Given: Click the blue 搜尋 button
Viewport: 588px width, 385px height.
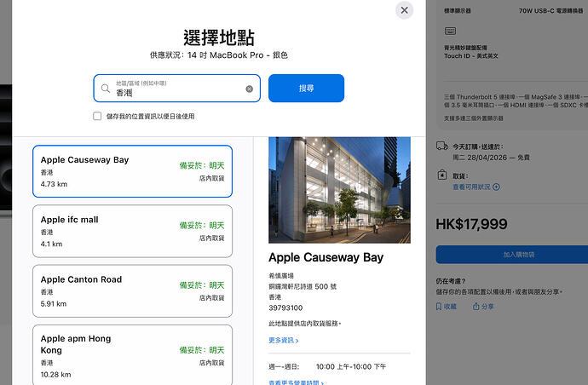Looking at the screenshot, I should (x=306, y=88).
